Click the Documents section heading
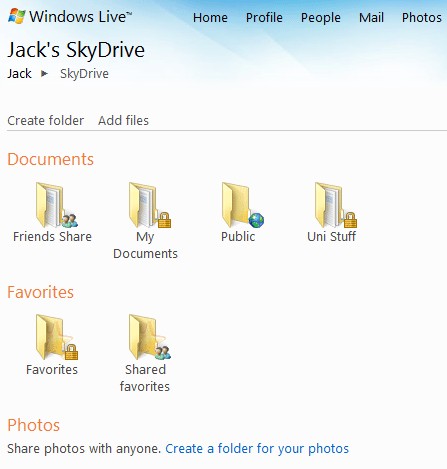447x469 pixels. point(50,159)
